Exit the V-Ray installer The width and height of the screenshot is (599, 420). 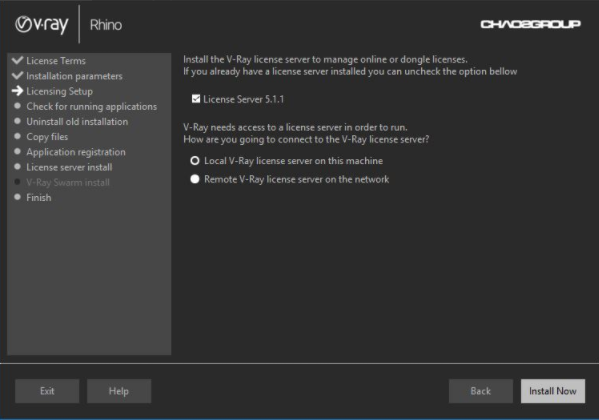(x=47, y=391)
